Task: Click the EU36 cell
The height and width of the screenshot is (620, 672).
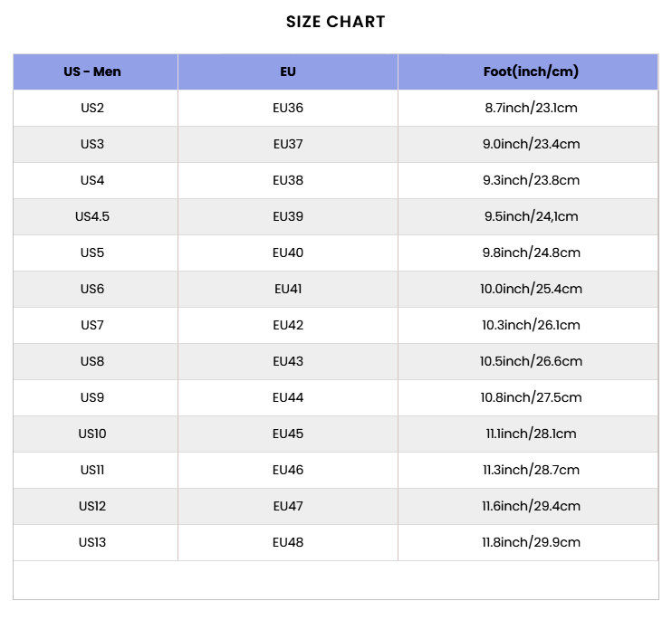Action: (x=288, y=108)
